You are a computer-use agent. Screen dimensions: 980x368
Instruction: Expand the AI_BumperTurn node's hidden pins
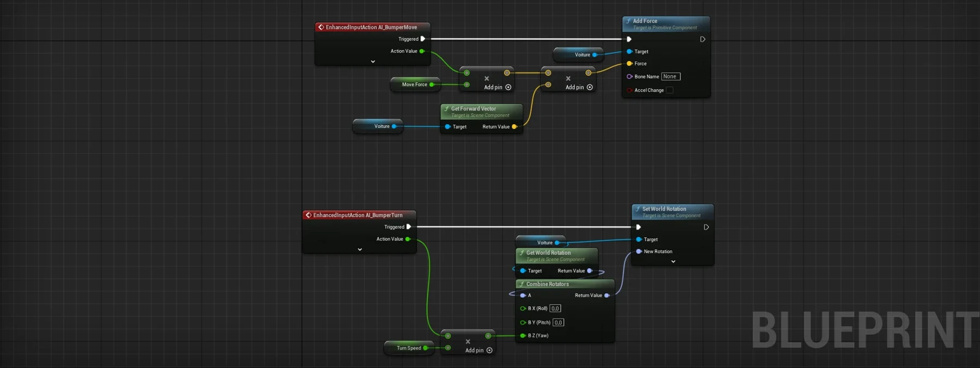click(x=360, y=249)
